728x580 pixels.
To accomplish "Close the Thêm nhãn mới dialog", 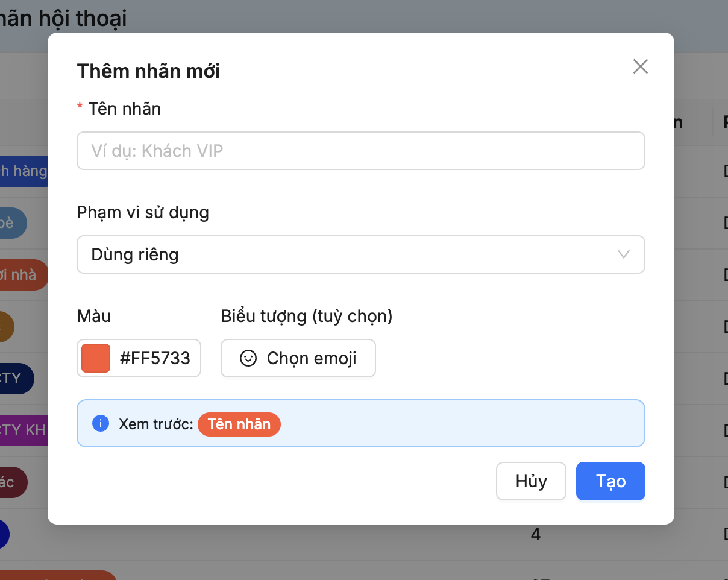I will [x=640, y=66].
